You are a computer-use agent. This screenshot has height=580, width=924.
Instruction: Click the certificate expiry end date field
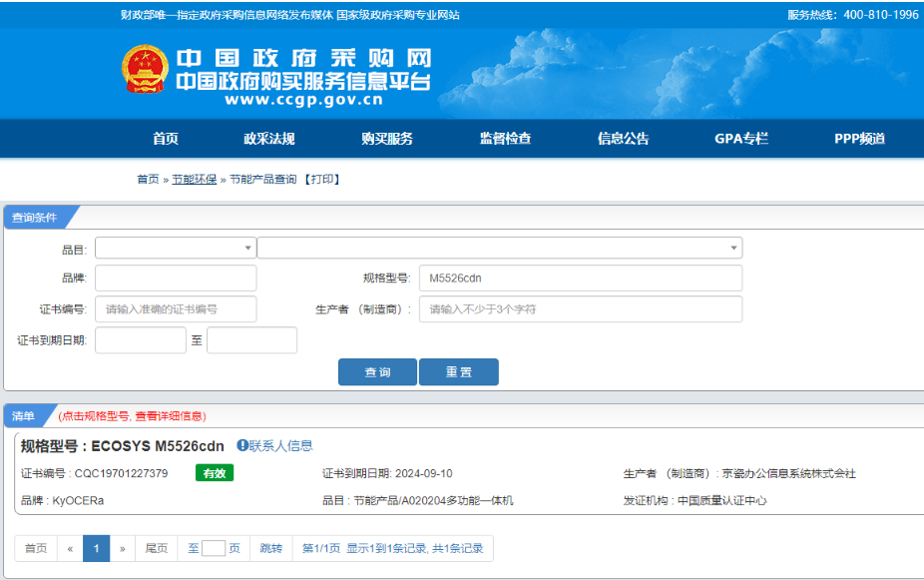point(251,340)
